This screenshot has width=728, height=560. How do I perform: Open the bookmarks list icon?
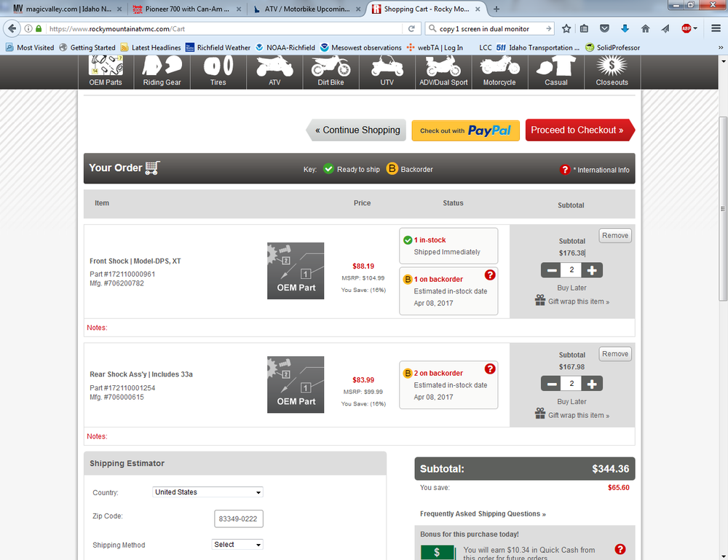(x=584, y=29)
